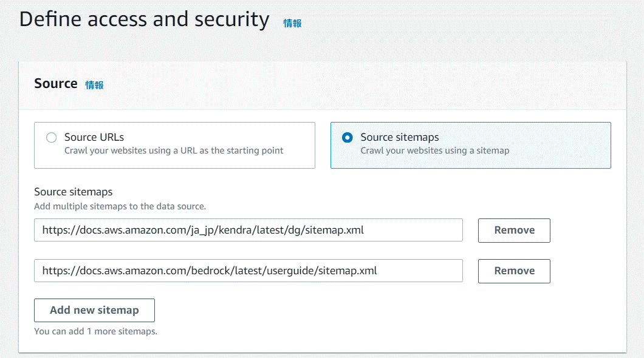Click the kendra sitemap URL input field
The width and height of the screenshot is (644, 358).
pyautogui.click(x=248, y=230)
